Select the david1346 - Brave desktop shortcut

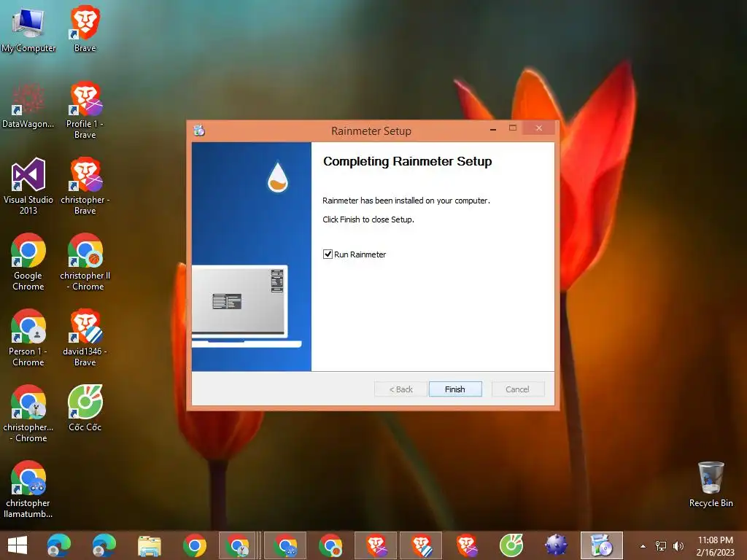pyautogui.click(x=85, y=338)
